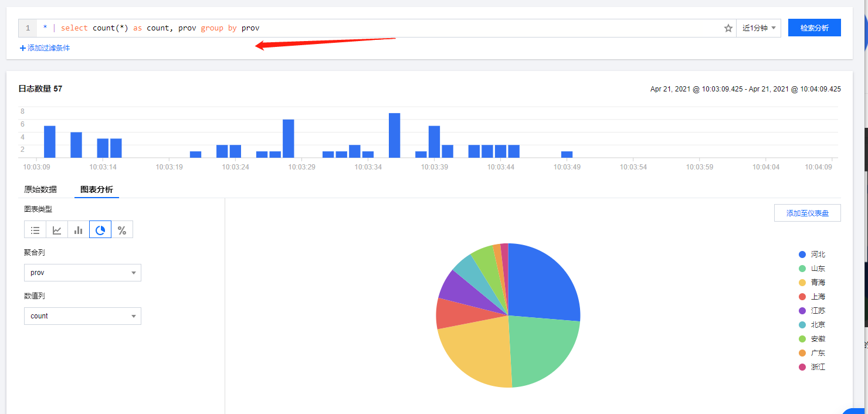Screen dimensions: 868x414
Task: Click the first histogram bar after 10:03:09
Action: [49, 142]
